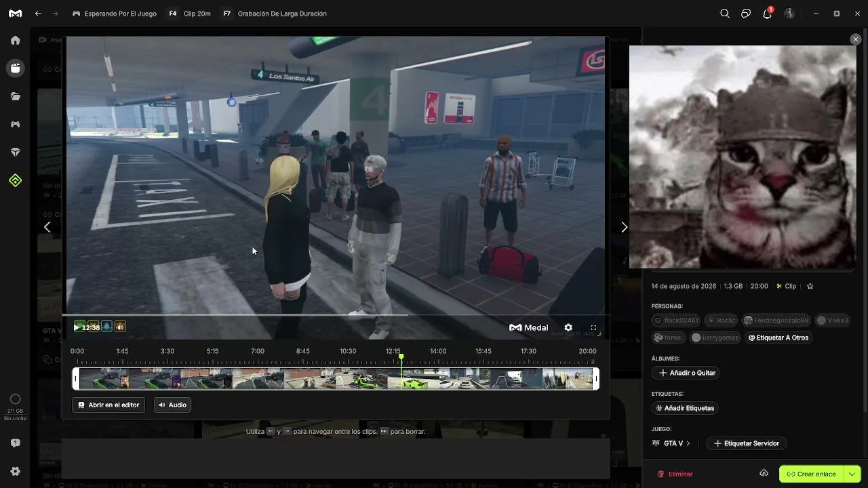Delete the clip with Eliminar
This screenshot has width=868, height=488.
(675, 474)
